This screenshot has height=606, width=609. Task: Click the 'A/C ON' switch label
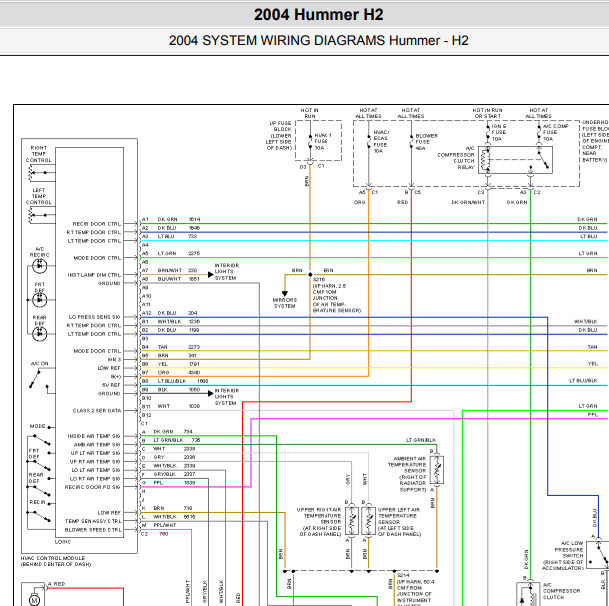pyautogui.click(x=40, y=364)
